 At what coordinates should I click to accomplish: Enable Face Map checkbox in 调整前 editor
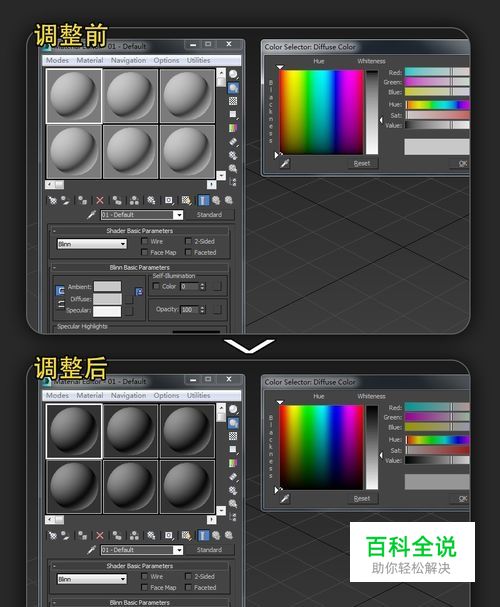pyautogui.click(x=145, y=252)
